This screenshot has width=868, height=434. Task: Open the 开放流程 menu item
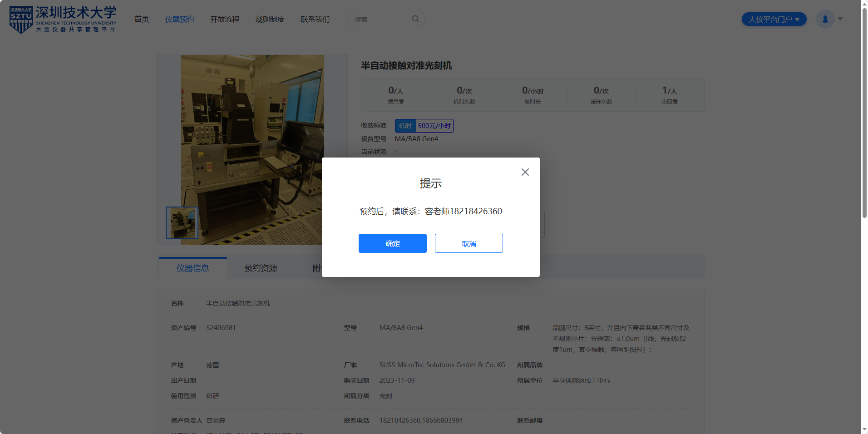tap(224, 19)
